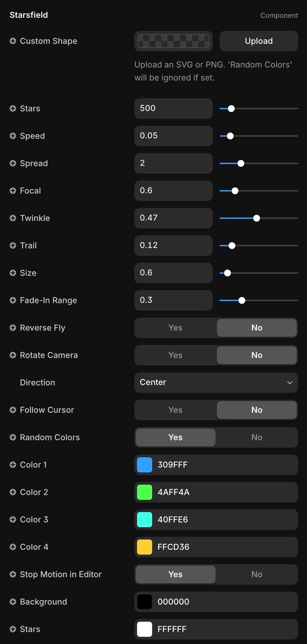Click the plus icon next to Trail
Viewport: 307px width, 644px height.
click(x=13, y=246)
